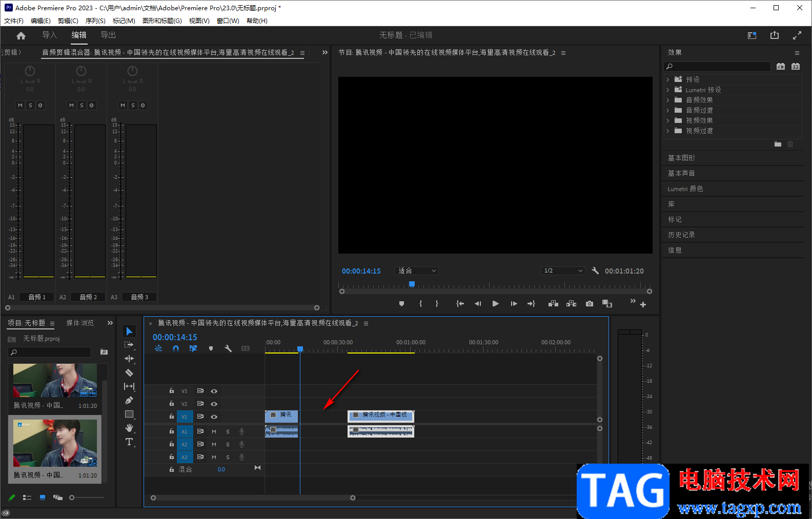The image size is (812, 519).
Task: Adjust project thumbnail zoom slider
Action: point(72,497)
